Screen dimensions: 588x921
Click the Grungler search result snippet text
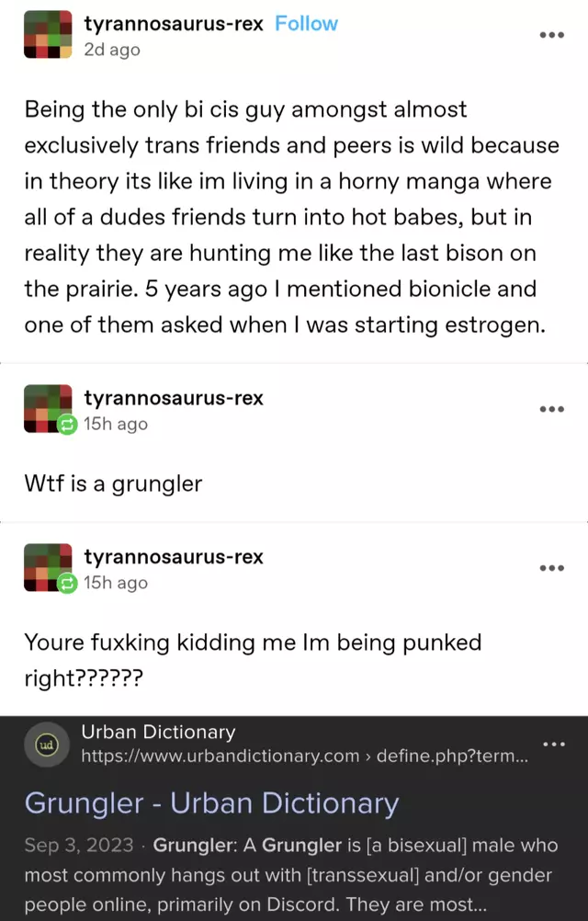tap(291, 875)
